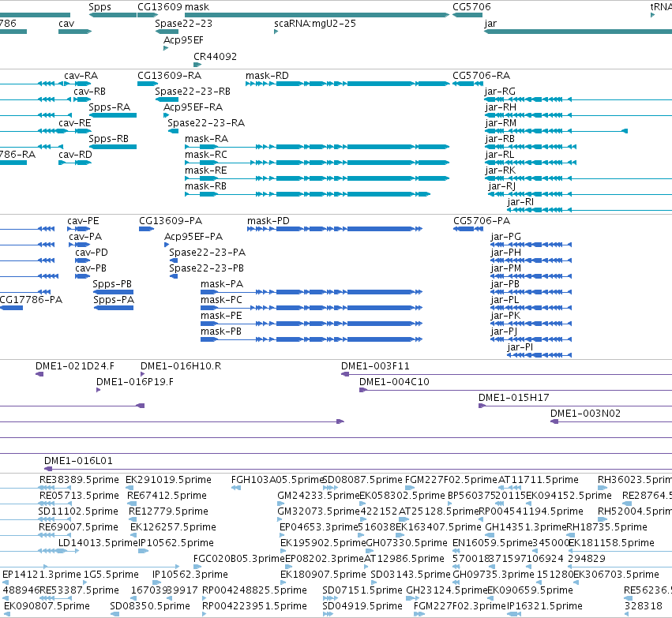
Task: Open EST EK090807.5prime
Action: pos(7,614)
